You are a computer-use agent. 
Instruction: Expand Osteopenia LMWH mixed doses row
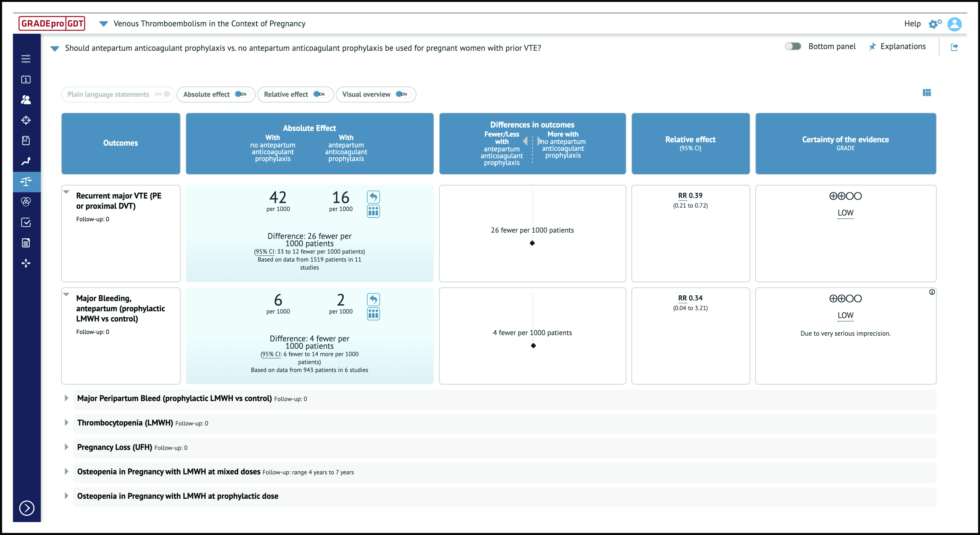coord(67,471)
